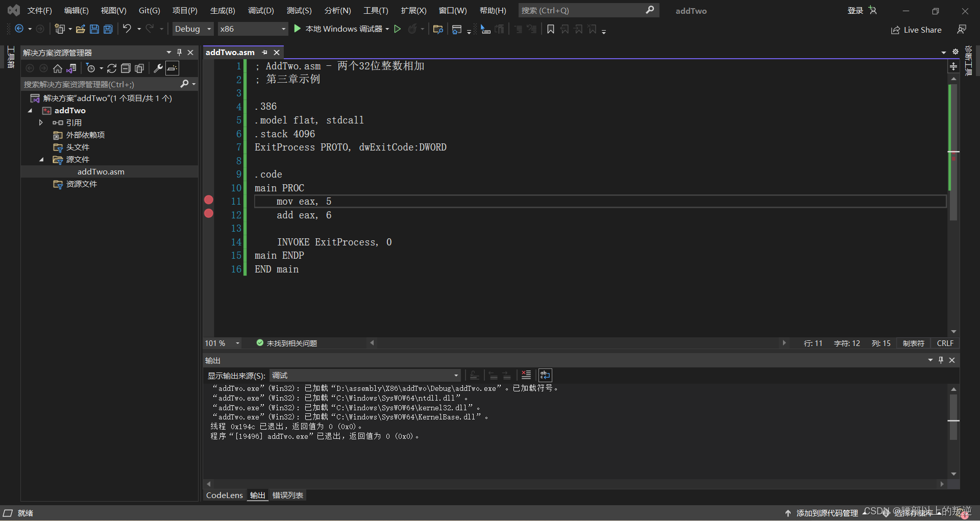Image resolution: width=980 pixels, height=521 pixels.
Task: Click the Live Share button
Action: (916, 30)
